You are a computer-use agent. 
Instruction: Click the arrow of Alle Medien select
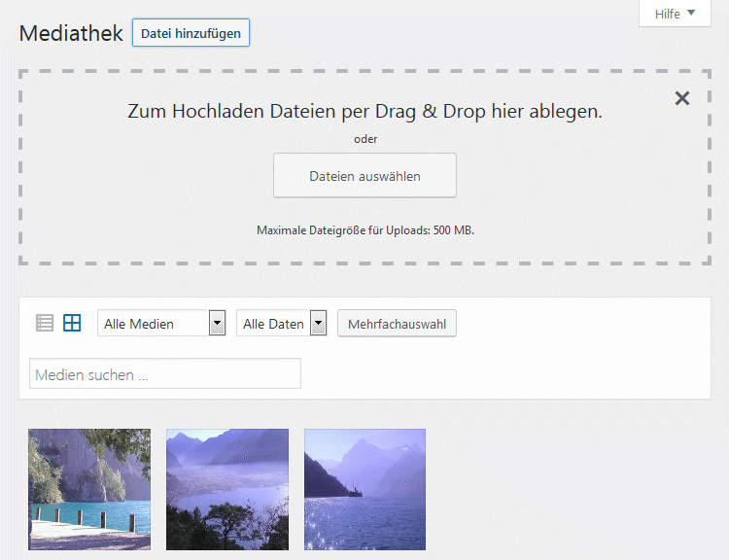click(x=218, y=324)
